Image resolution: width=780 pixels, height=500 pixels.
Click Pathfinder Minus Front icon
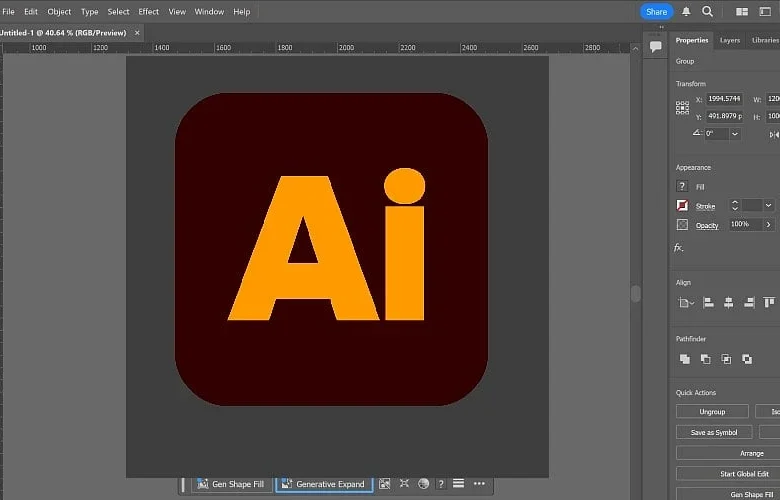(705, 359)
